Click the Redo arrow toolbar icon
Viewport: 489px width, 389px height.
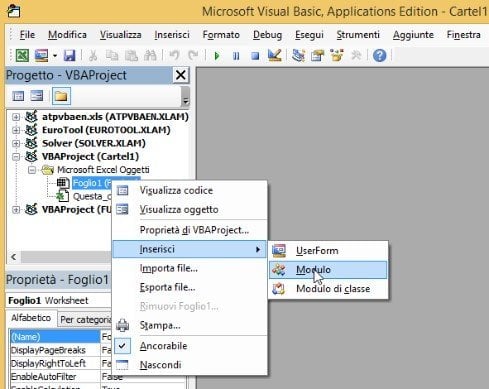[193, 55]
